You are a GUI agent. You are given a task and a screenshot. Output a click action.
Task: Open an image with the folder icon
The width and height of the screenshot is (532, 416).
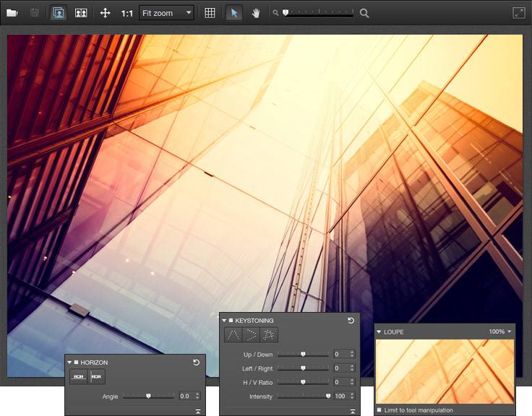12,13
